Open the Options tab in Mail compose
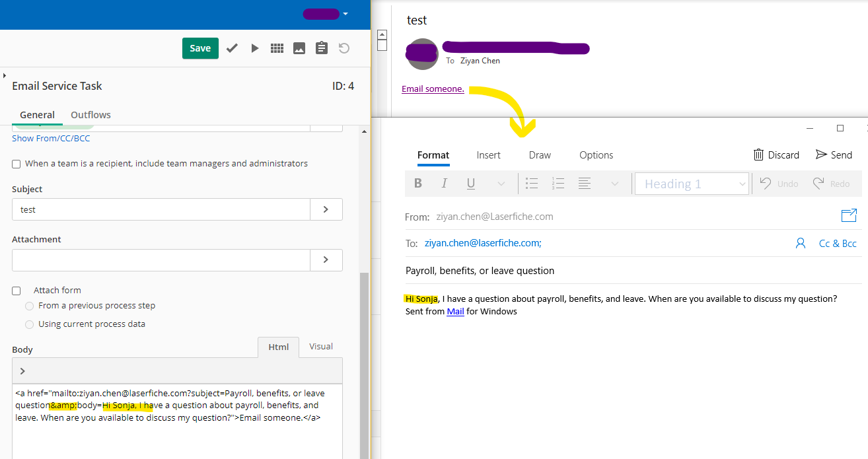Image resolution: width=868 pixels, height=459 pixels. point(597,155)
